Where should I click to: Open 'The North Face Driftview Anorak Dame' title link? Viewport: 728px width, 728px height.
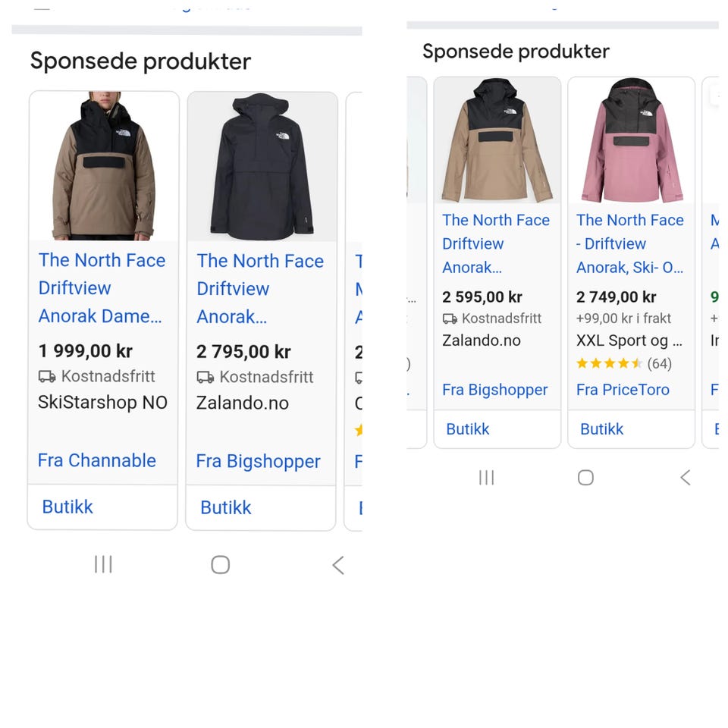click(102, 288)
